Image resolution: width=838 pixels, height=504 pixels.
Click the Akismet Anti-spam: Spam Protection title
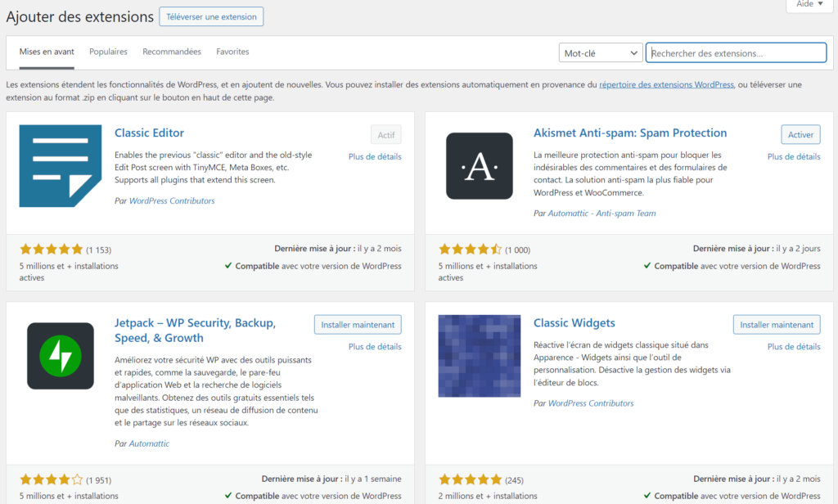point(630,133)
